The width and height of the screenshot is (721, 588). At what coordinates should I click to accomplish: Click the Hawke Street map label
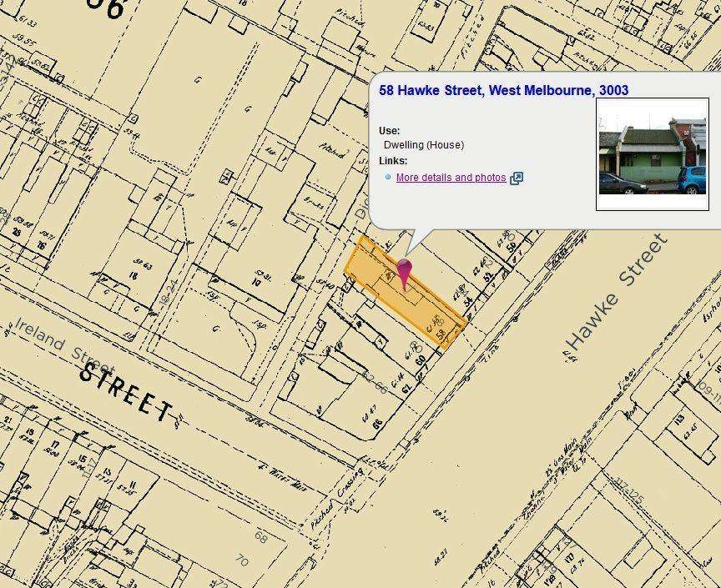coord(616,292)
